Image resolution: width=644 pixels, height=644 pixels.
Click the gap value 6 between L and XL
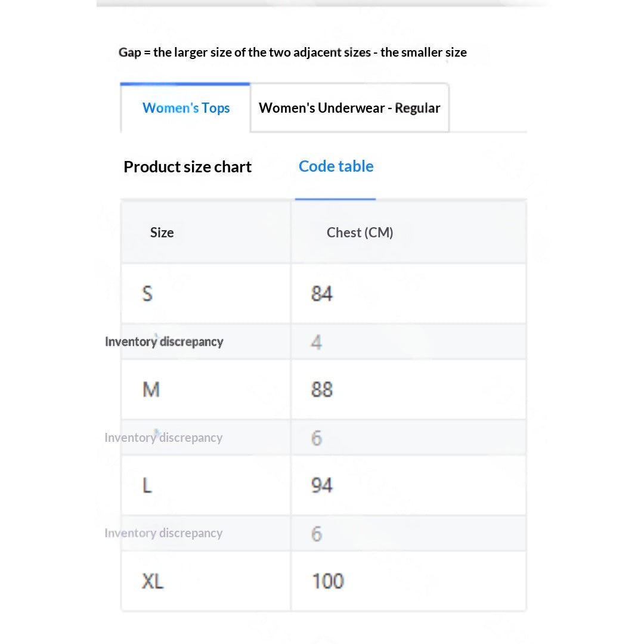click(316, 534)
